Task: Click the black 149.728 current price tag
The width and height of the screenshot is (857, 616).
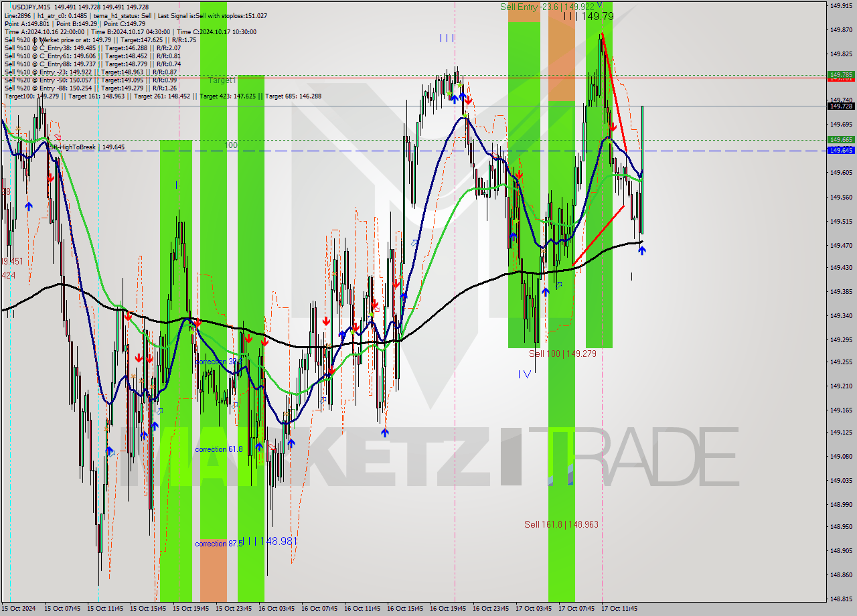Action: [841, 106]
